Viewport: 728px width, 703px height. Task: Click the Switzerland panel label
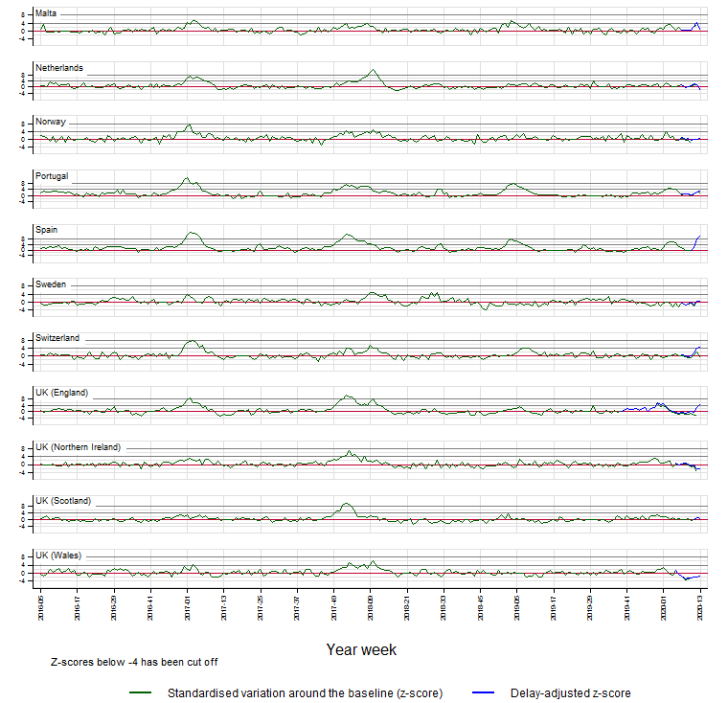click(x=57, y=338)
